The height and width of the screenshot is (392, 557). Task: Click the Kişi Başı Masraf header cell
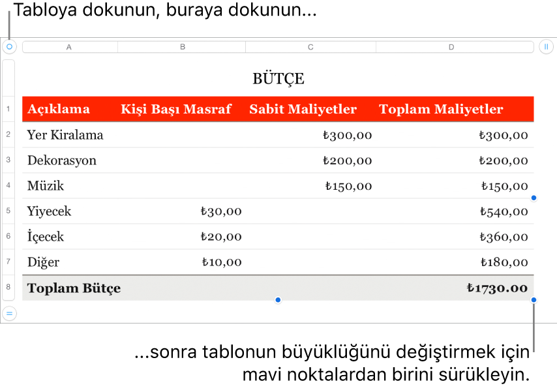pyautogui.click(x=175, y=109)
